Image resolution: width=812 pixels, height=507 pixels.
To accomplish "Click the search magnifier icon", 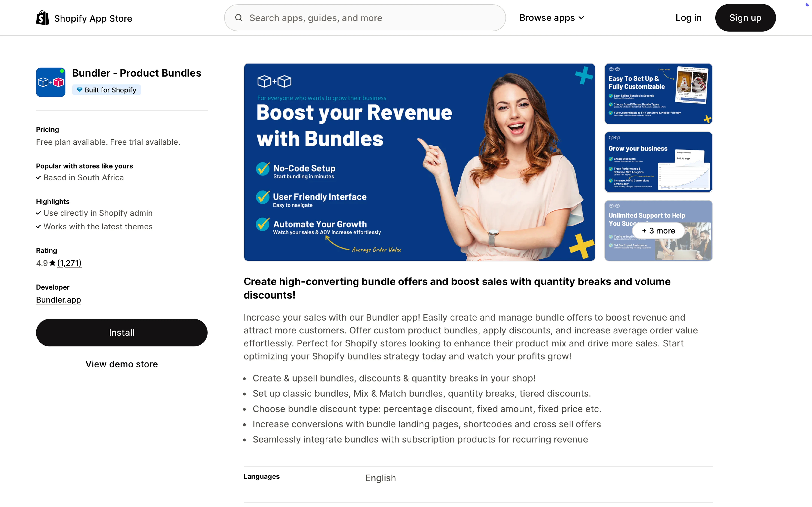I will (x=239, y=18).
